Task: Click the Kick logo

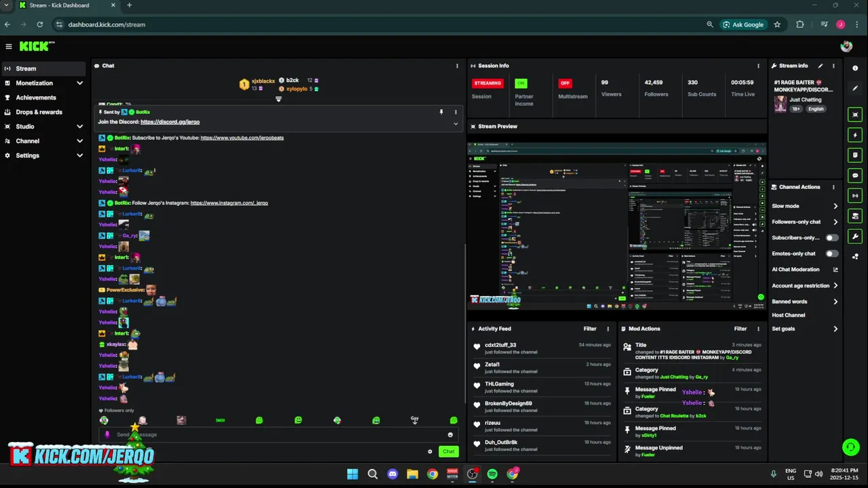Action: 37,46
